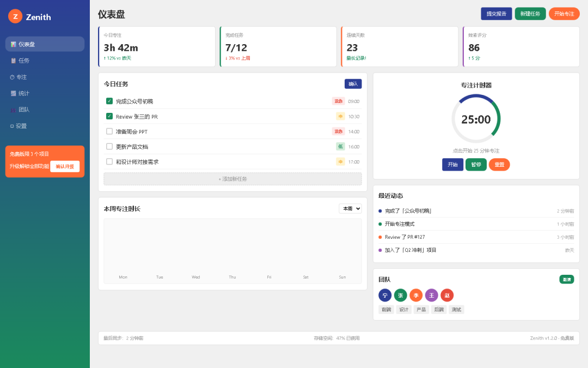This screenshot has height=368, width=588.
Task: Click 最后同步: 2 分钟前 in footer
Action: [x=124, y=339]
